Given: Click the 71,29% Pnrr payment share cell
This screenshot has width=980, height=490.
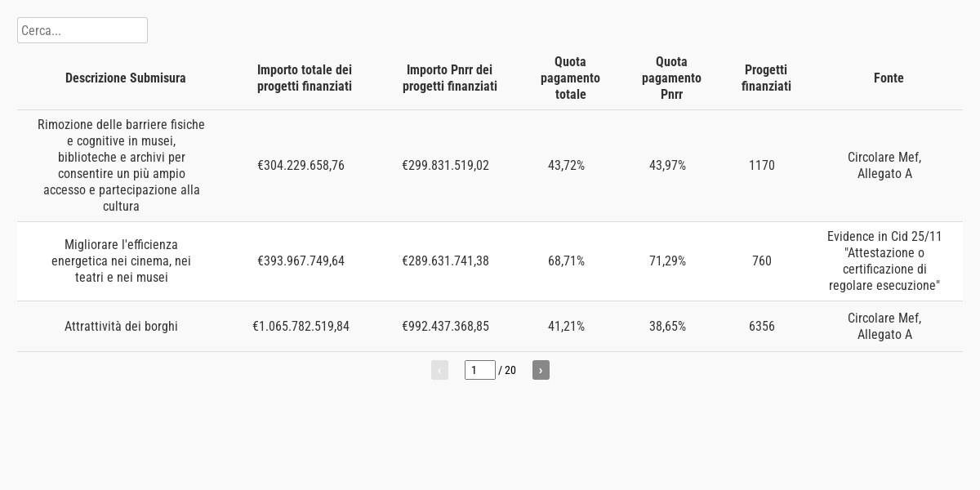Looking at the screenshot, I should tap(667, 261).
